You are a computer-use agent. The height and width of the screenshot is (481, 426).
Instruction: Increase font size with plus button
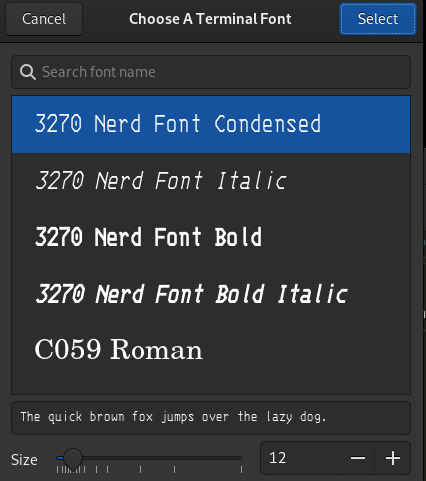(393, 458)
